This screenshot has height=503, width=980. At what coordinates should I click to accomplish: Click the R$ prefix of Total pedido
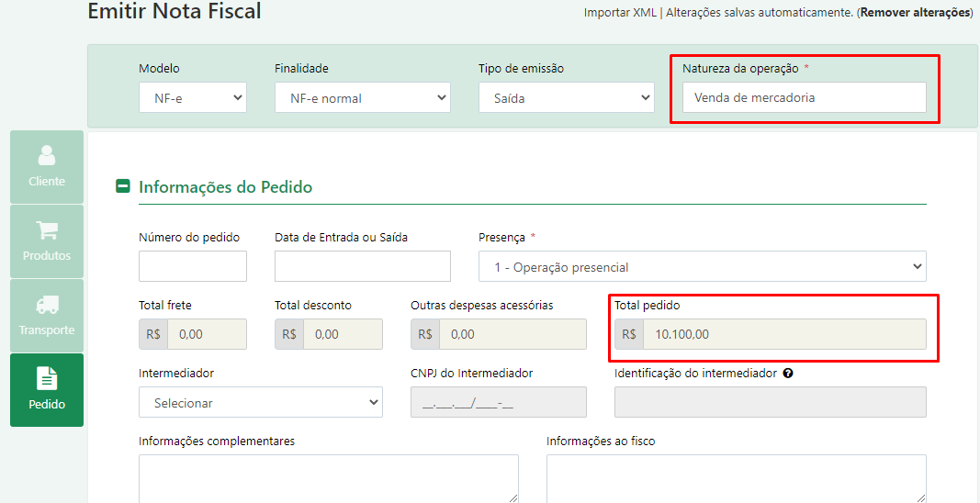point(629,334)
